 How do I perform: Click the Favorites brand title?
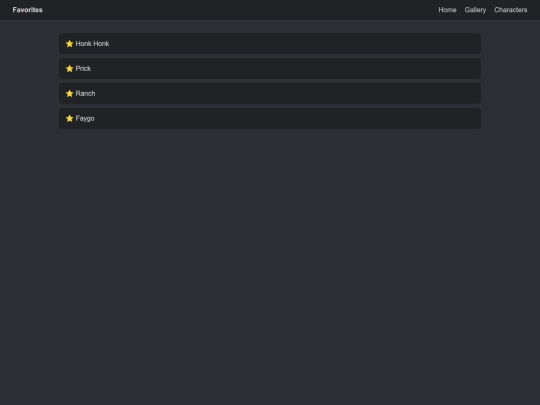28,10
